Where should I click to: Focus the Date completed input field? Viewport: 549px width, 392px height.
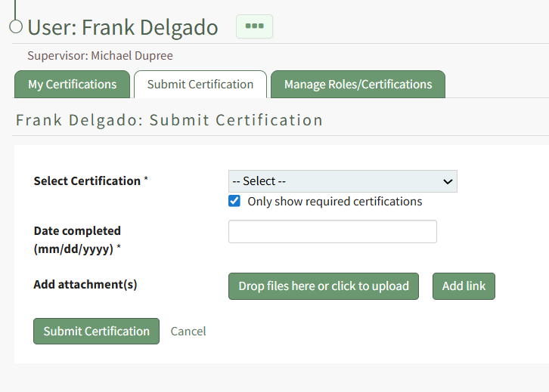332,232
